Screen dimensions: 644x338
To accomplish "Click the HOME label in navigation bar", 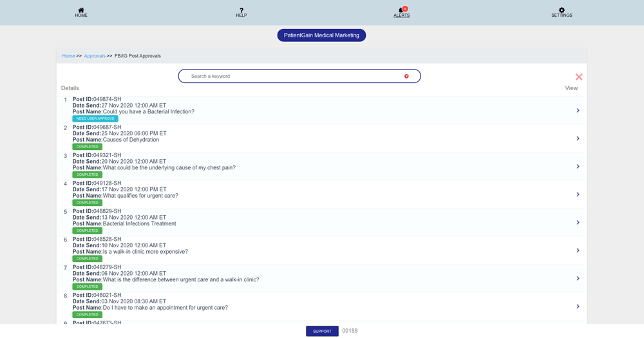I will click(81, 15).
